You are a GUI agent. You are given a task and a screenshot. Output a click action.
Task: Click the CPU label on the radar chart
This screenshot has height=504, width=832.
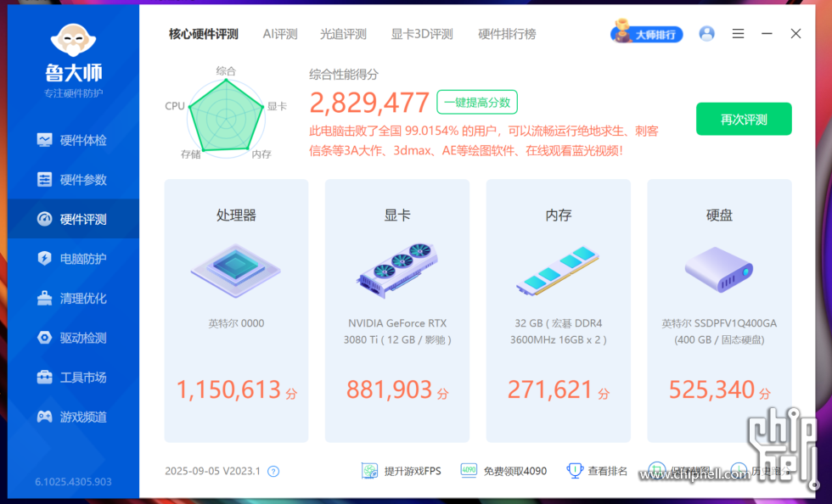[x=175, y=105]
